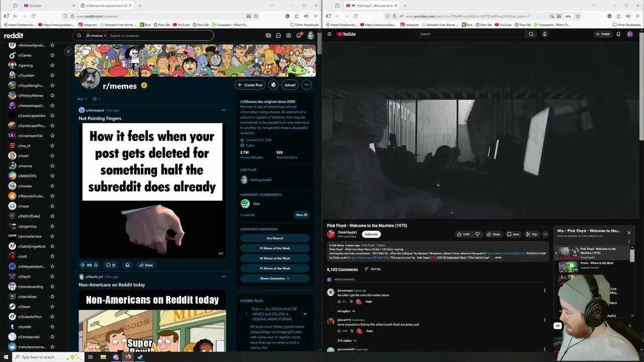Start YouTube voice search microphone
The image size is (644, 362).
click(544, 34)
